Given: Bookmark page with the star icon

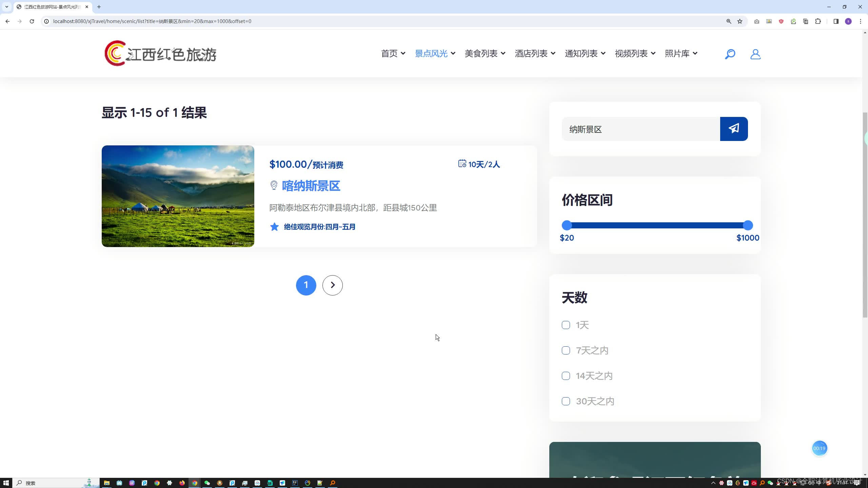Looking at the screenshot, I should point(740,21).
